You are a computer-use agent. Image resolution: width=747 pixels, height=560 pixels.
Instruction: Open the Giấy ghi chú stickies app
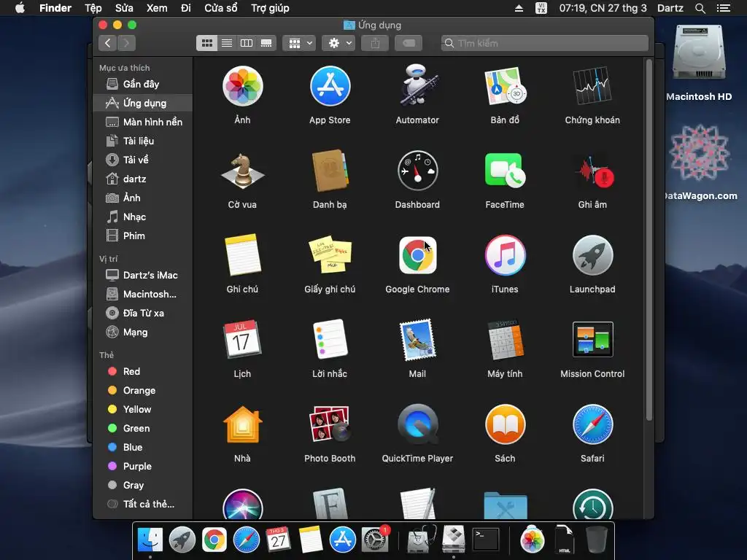pyautogui.click(x=330, y=255)
